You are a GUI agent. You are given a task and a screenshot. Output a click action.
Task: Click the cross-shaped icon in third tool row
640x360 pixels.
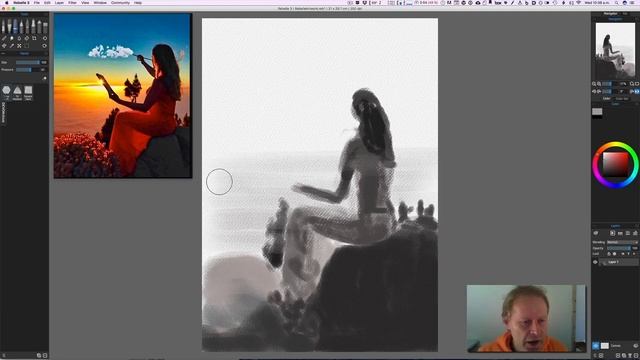19,46
